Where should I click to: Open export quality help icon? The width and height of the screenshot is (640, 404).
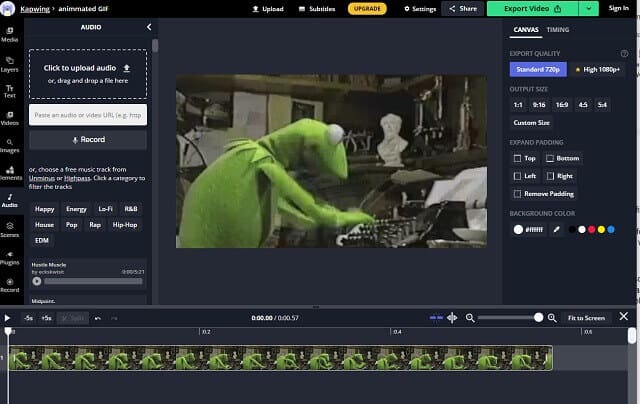[624, 53]
